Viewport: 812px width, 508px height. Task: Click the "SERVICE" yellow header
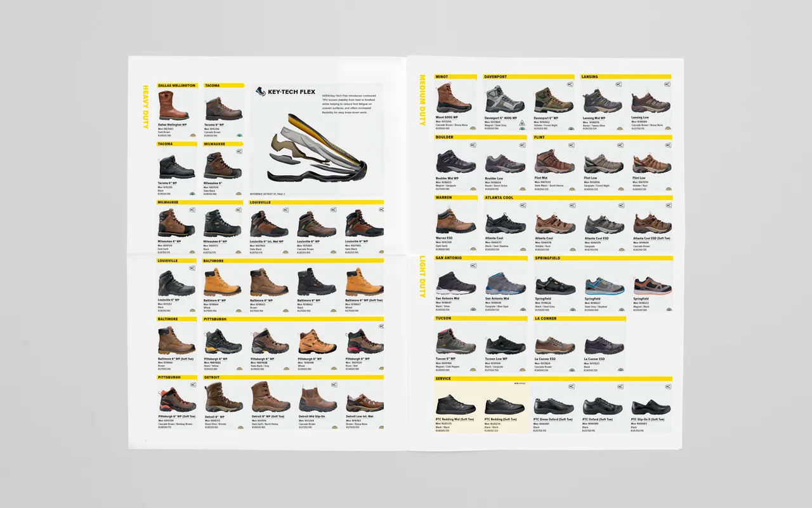tap(553, 378)
